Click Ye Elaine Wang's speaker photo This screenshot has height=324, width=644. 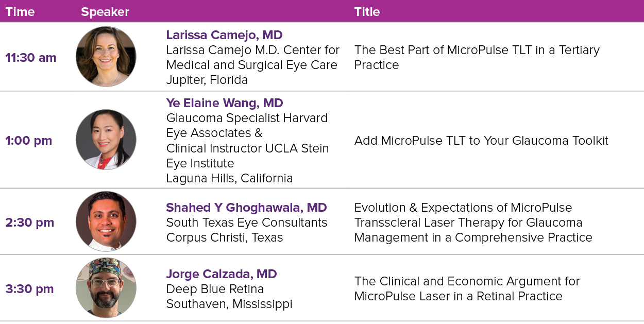coord(106,140)
